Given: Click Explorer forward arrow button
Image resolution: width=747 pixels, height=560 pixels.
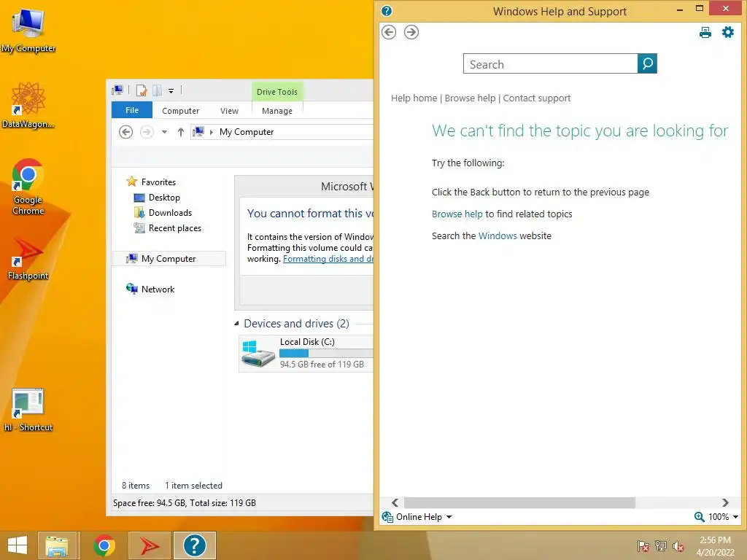Looking at the screenshot, I should [x=147, y=132].
